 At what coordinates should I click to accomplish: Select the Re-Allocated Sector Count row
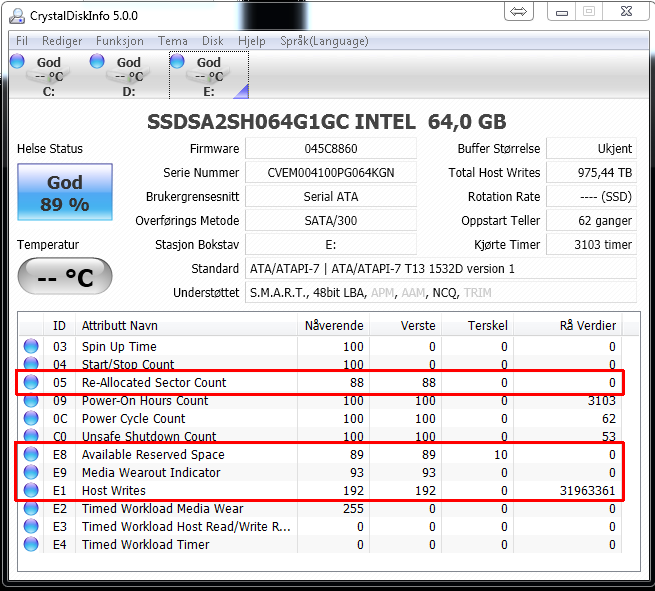tap(320, 382)
